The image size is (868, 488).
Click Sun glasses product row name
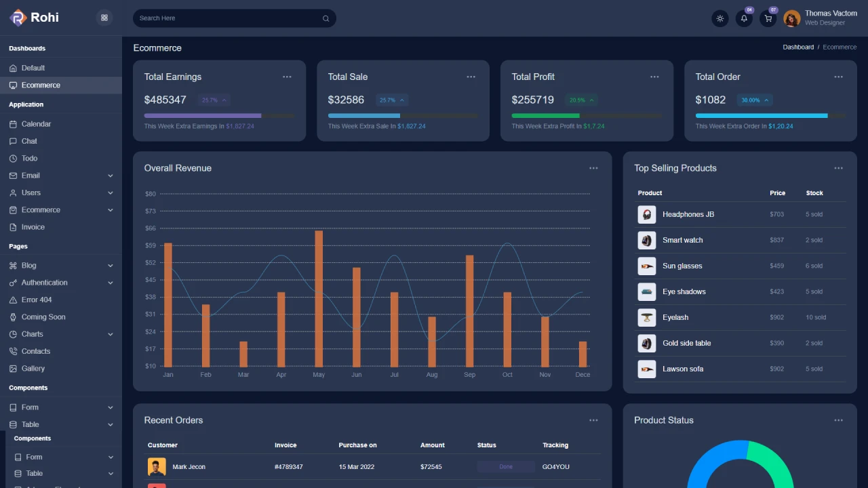point(682,266)
